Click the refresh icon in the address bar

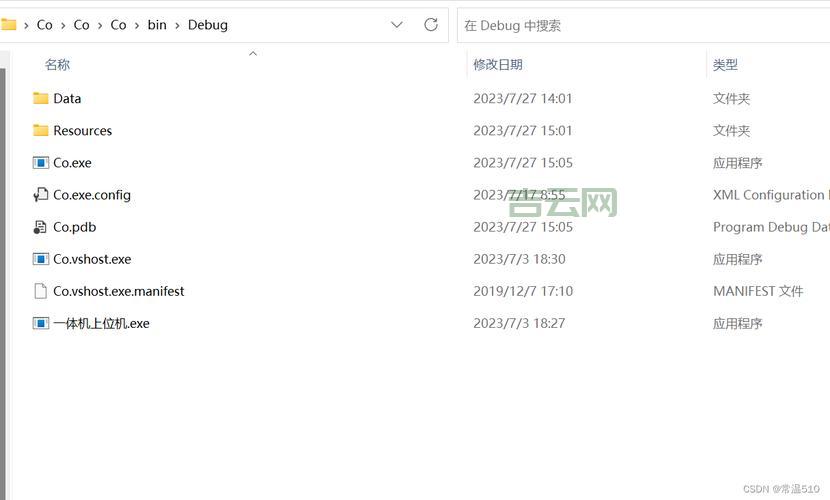coord(431,25)
